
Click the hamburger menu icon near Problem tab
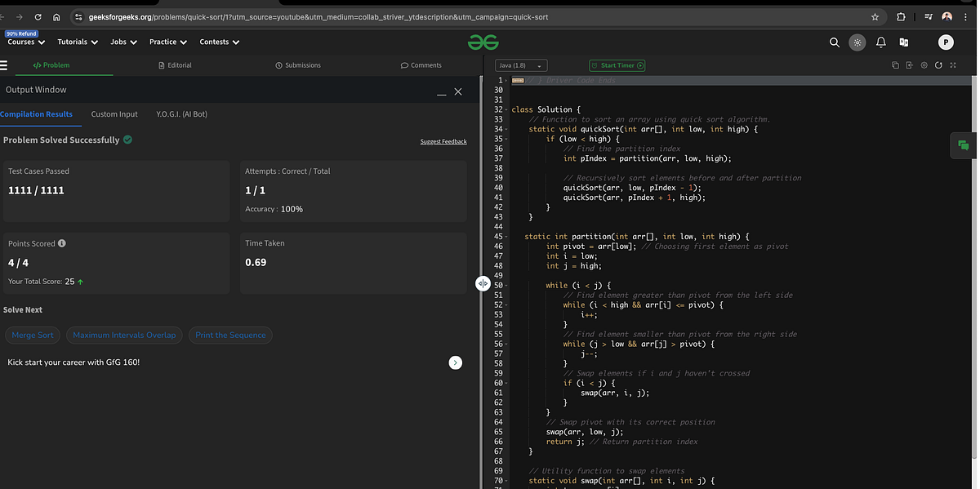7,64
